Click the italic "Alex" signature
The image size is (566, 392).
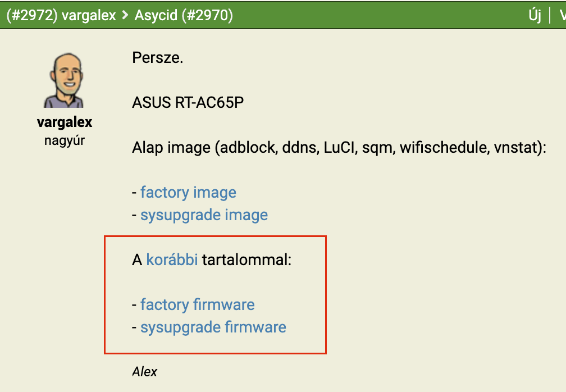(145, 371)
